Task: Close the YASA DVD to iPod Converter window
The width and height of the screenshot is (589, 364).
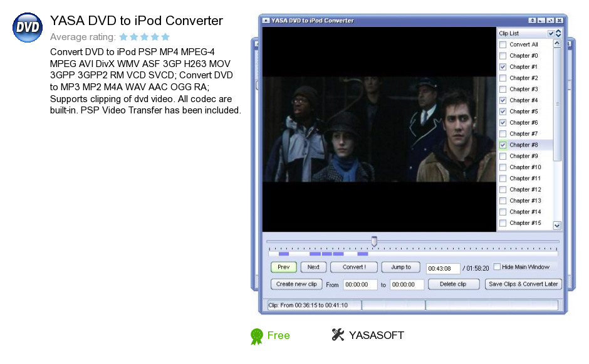Action: [x=560, y=21]
